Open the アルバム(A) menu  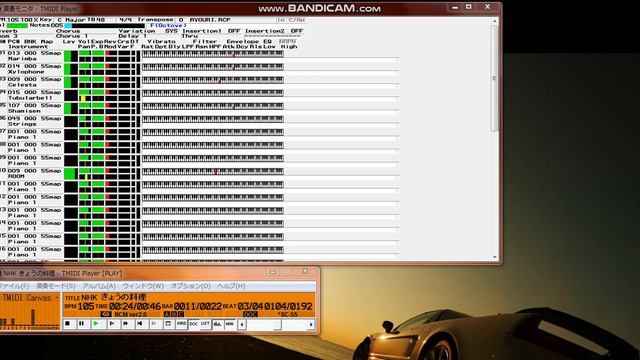(99, 286)
